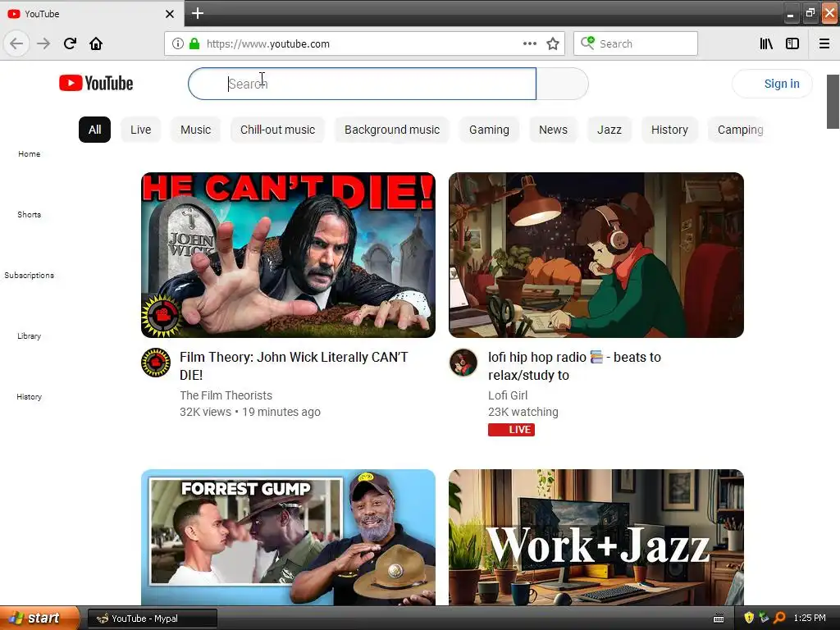View connection security via green padlock
This screenshot has width=840, height=630.
click(194, 43)
